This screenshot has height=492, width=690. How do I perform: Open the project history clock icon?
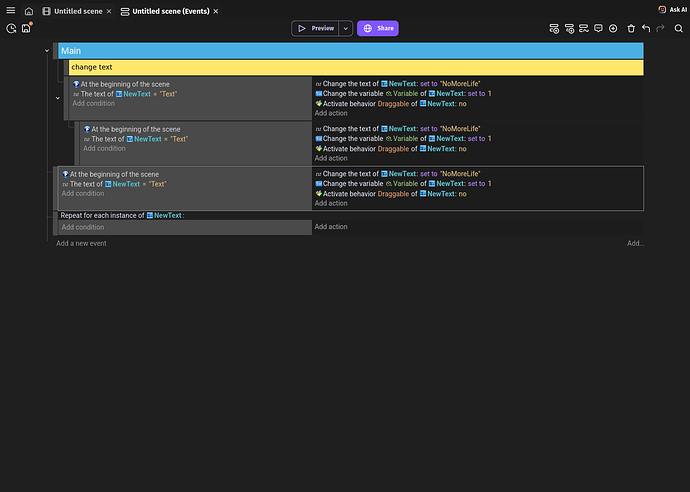[x=11, y=28]
